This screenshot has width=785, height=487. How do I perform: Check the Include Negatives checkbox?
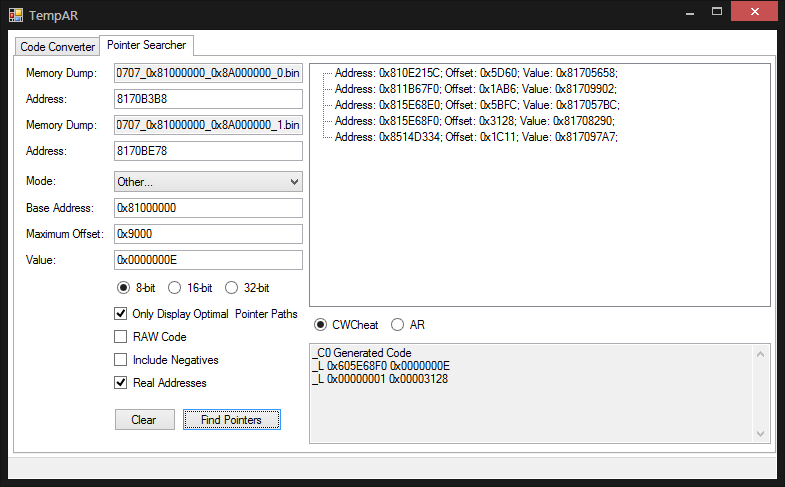point(121,360)
